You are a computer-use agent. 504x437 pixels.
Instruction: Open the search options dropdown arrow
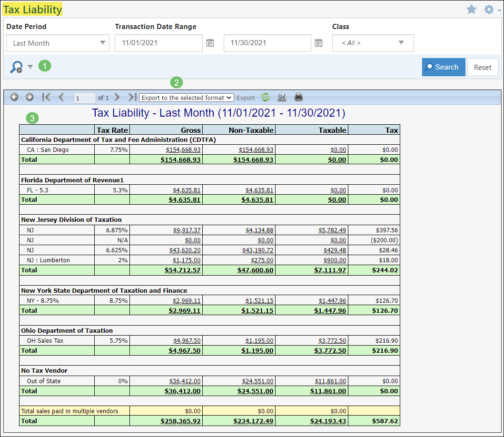(x=30, y=67)
